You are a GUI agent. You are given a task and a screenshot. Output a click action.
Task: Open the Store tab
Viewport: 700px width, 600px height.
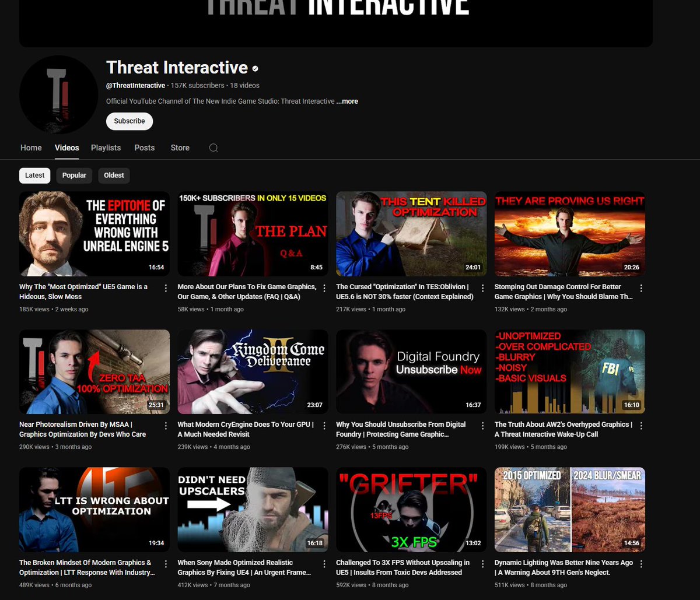click(180, 148)
